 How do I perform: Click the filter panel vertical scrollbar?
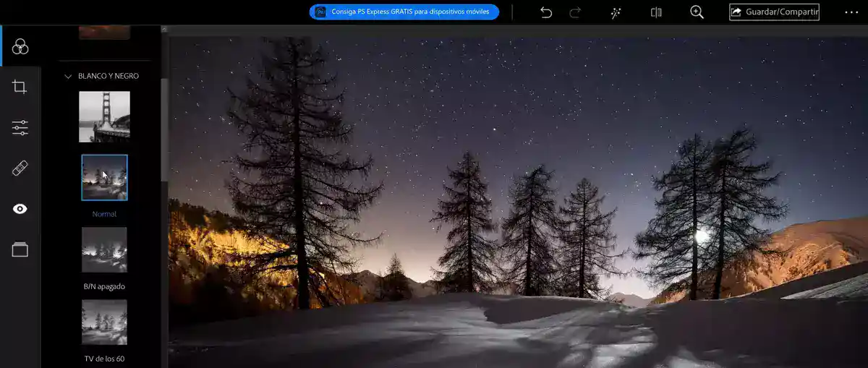click(x=164, y=130)
